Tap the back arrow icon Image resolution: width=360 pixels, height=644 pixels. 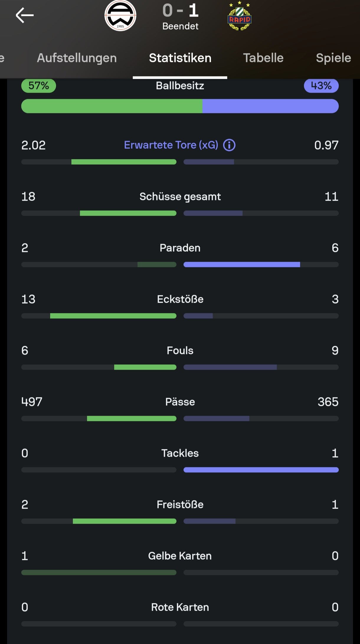click(24, 15)
